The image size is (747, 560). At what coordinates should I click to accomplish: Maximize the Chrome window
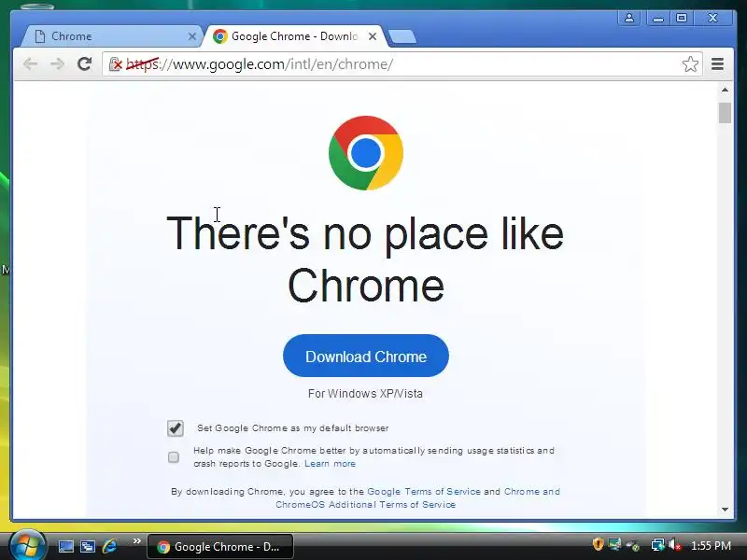682,18
